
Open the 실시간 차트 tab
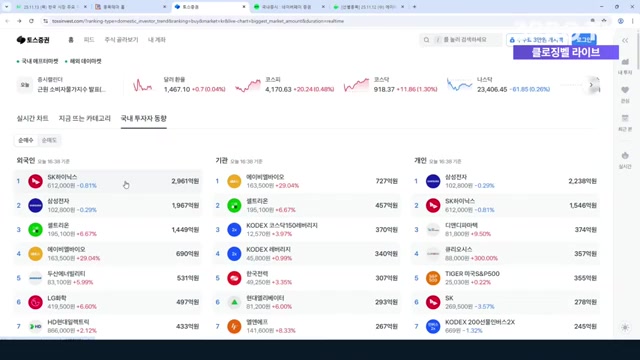pos(32,118)
